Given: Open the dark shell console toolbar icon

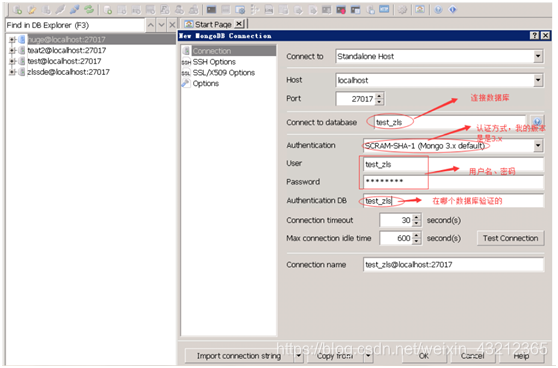Looking at the screenshot, I should pos(211,10).
